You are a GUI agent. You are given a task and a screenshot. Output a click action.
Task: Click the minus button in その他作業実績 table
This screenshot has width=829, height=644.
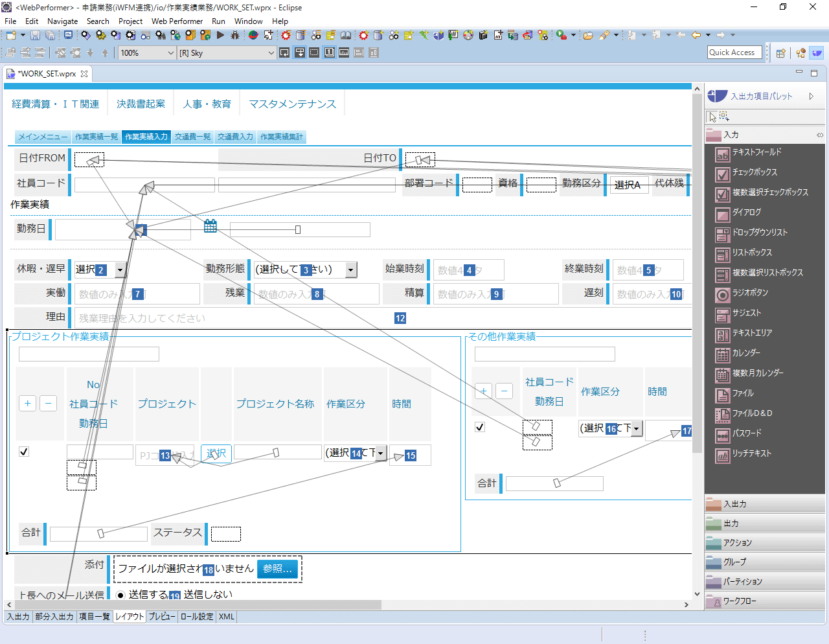[x=504, y=391]
